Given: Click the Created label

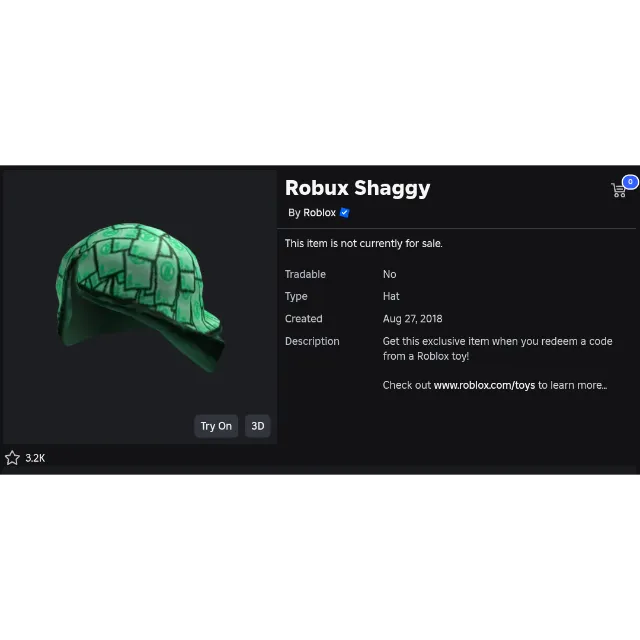Looking at the screenshot, I should 304,319.
